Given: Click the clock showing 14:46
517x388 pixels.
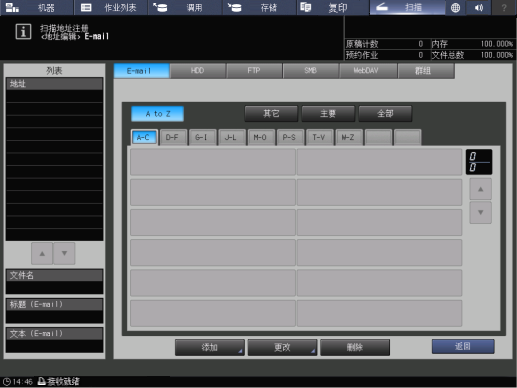Looking at the screenshot, I should pyautogui.click(x=18, y=382).
